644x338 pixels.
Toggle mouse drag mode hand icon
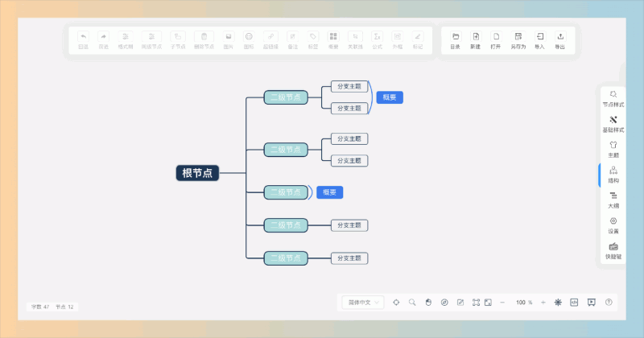click(428, 303)
